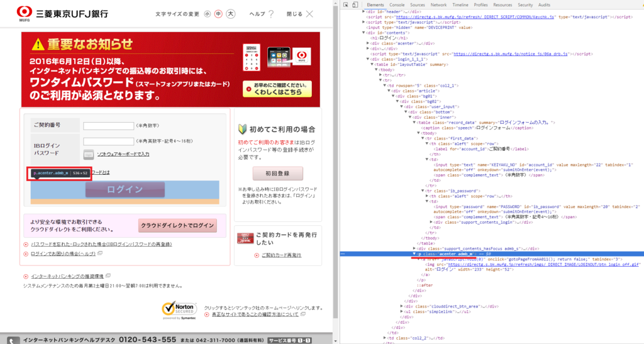The width and height of the screenshot is (644, 344).
Task: Select medium 中 text size
Action: point(218,14)
